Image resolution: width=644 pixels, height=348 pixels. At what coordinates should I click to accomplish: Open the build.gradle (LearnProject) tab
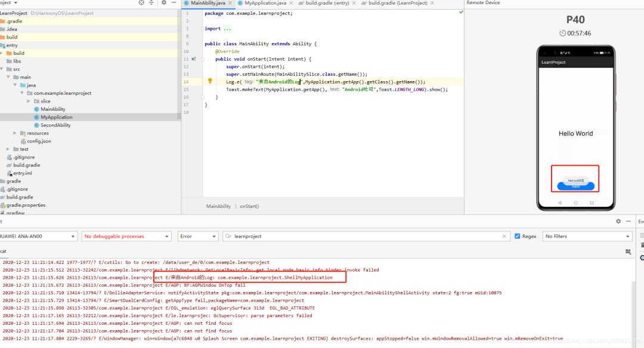pos(398,3)
